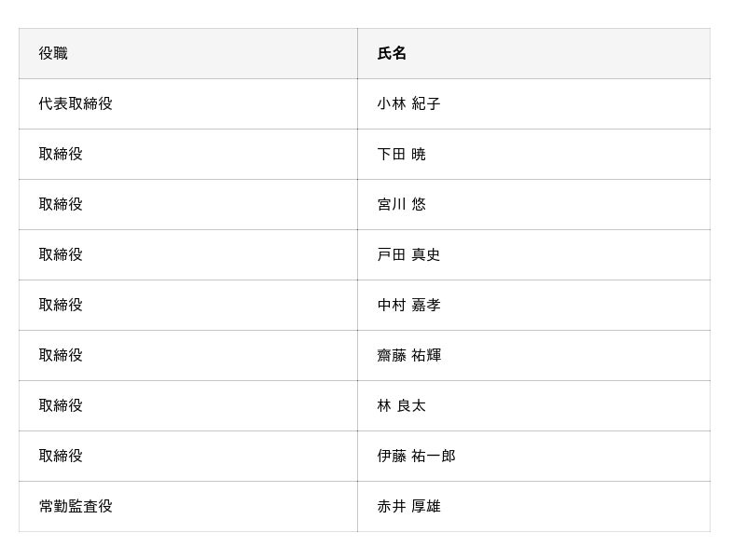Select the name 齋藤 祐輝
The width and height of the screenshot is (746, 560).
click(x=408, y=356)
